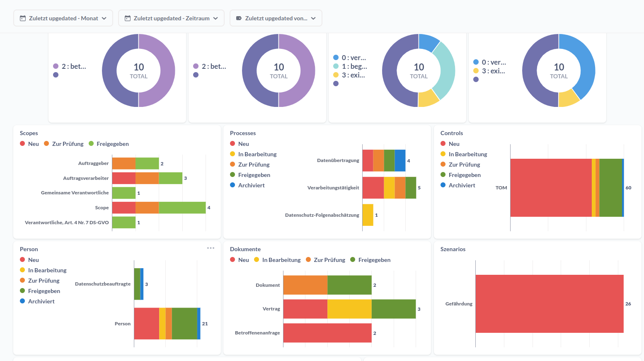Click yellow Datenschutz-Folgenabschätzung bar segment
This screenshot has width=644, height=361.
point(368,215)
